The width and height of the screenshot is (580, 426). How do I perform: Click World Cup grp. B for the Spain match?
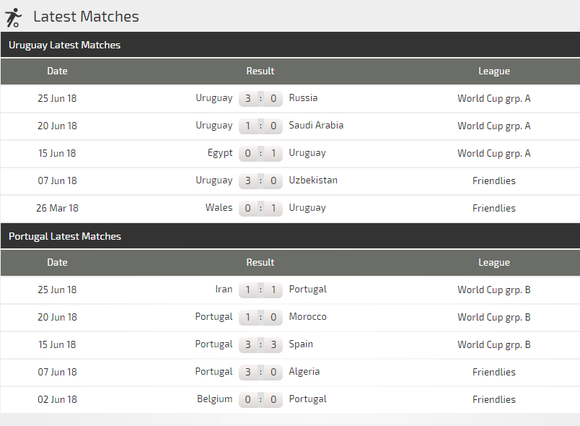(494, 345)
